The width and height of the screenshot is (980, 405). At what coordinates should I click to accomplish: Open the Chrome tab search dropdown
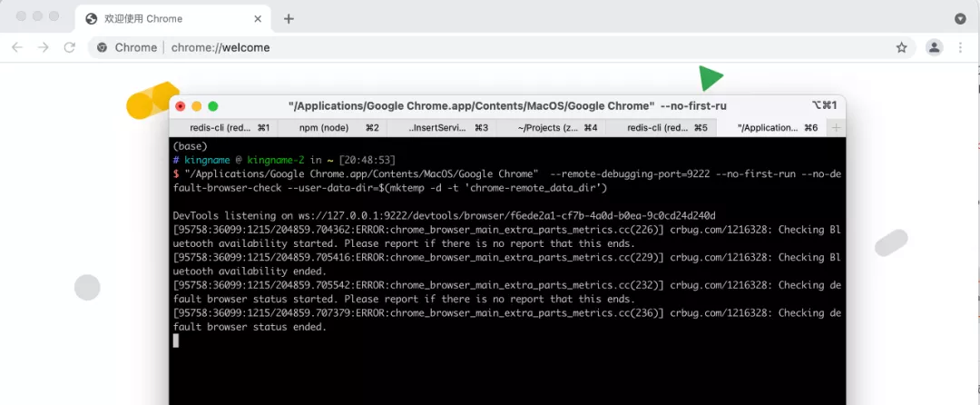pyautogui.click(x=961, y=19)
